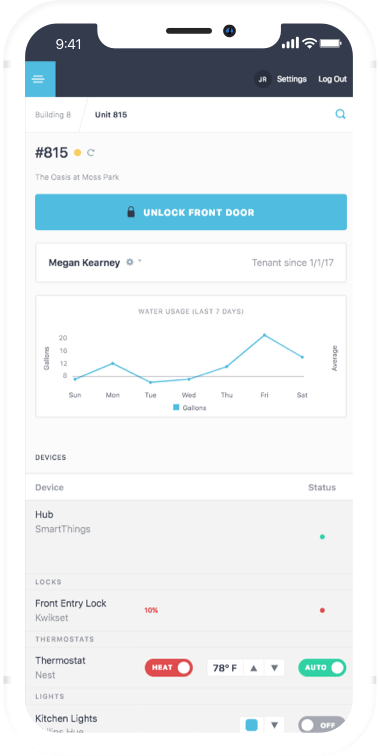Image resolution: width=380 pixels, height=756 pixels.
Task: Toggle the thermostat AUTO switch
Action: coord(322,668)
